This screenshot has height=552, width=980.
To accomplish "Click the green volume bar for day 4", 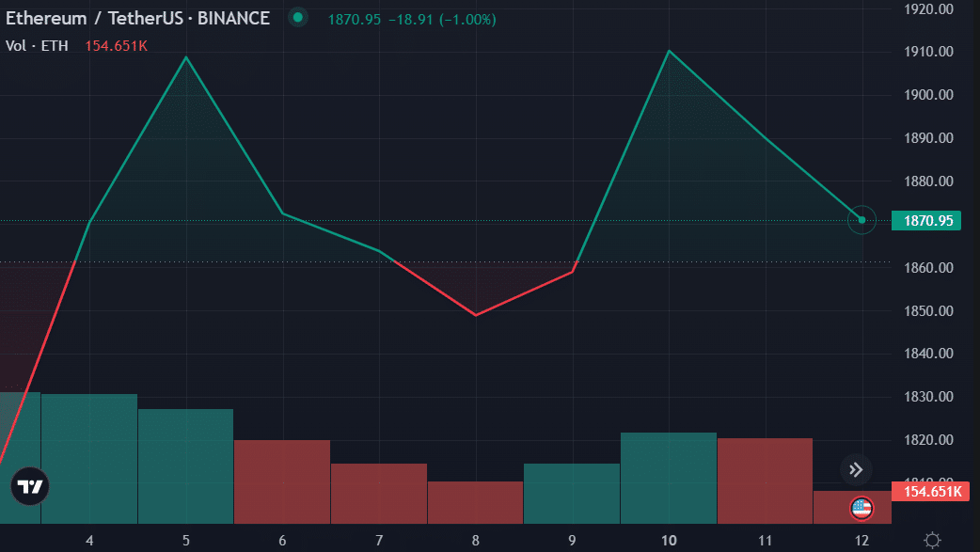I will [x=89, y=459].
